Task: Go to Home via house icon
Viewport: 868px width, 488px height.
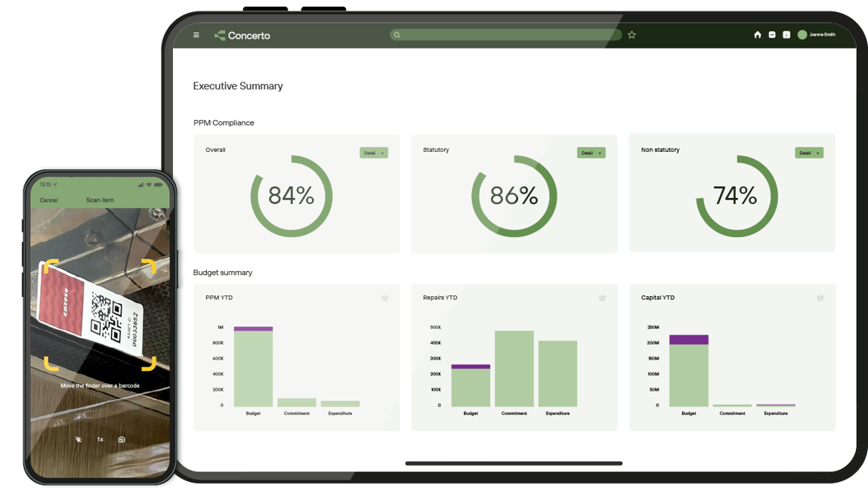Action: 757,34
